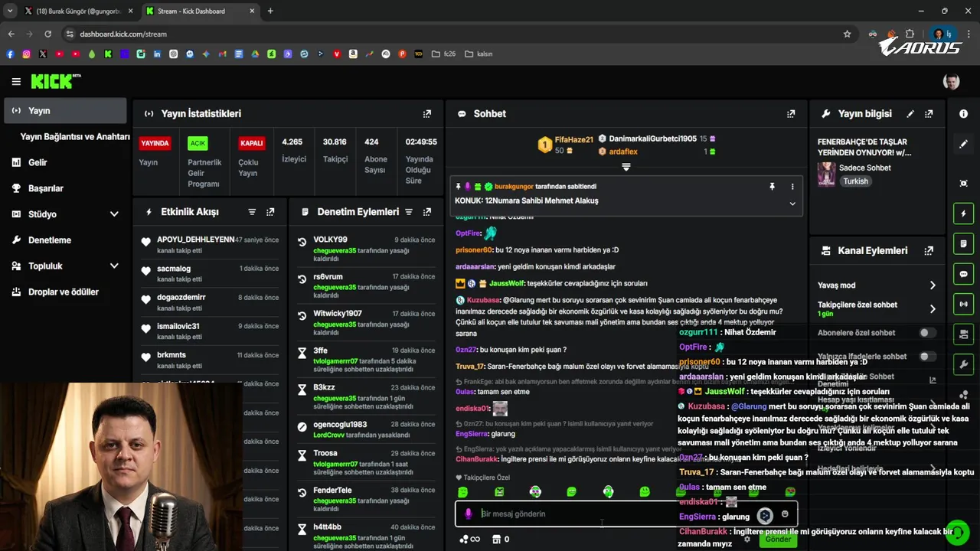This screenshot has width=980, height=551.
Task: Click the AÇIK partner revenue badge
Action: tap(198, 143)
